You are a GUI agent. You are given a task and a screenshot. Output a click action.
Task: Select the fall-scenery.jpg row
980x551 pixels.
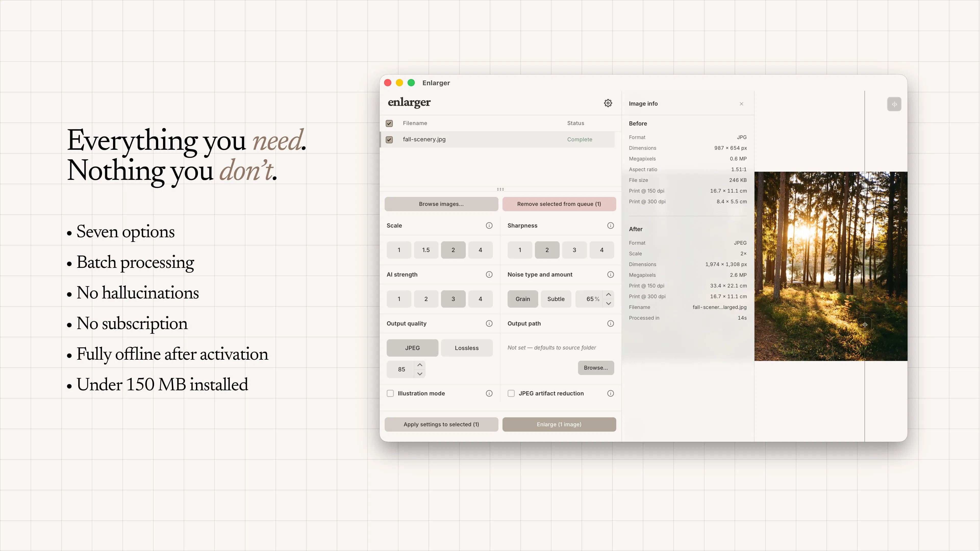(x=498, y=139)
